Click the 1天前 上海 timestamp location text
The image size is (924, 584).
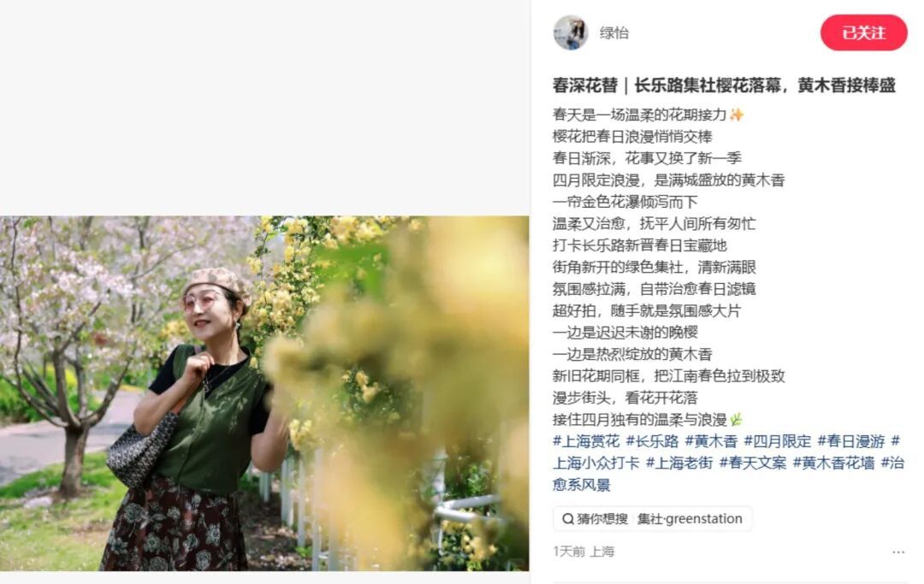pyautogui.click(x=583, y=552)
